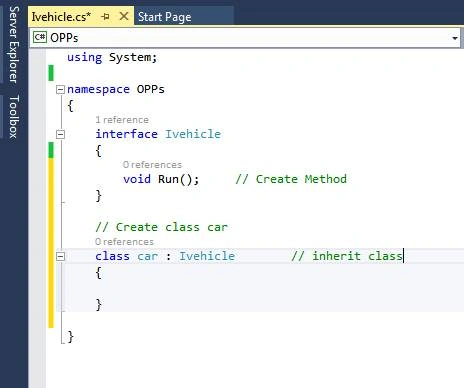The width and height of the screenshot is (464, 388).
Task: Click the Ivehicle name in interface declaration
Action: click(193, 134)
